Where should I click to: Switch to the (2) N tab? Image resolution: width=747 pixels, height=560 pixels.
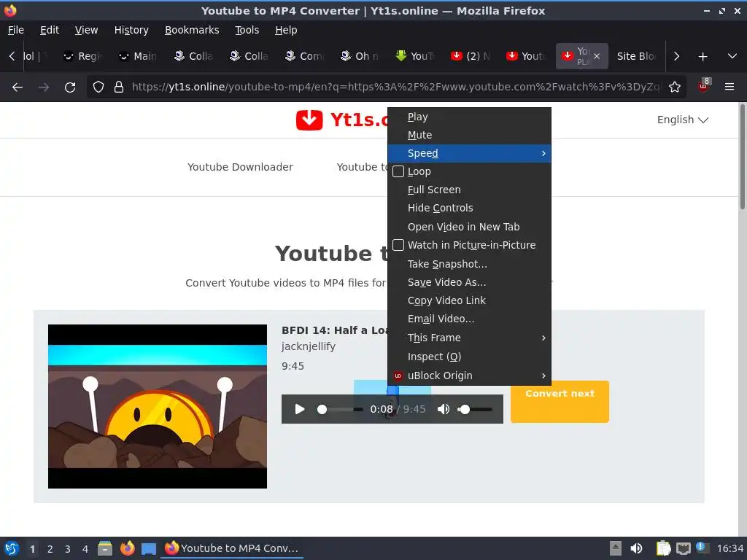pyautogui.click(x=471, y=56)
